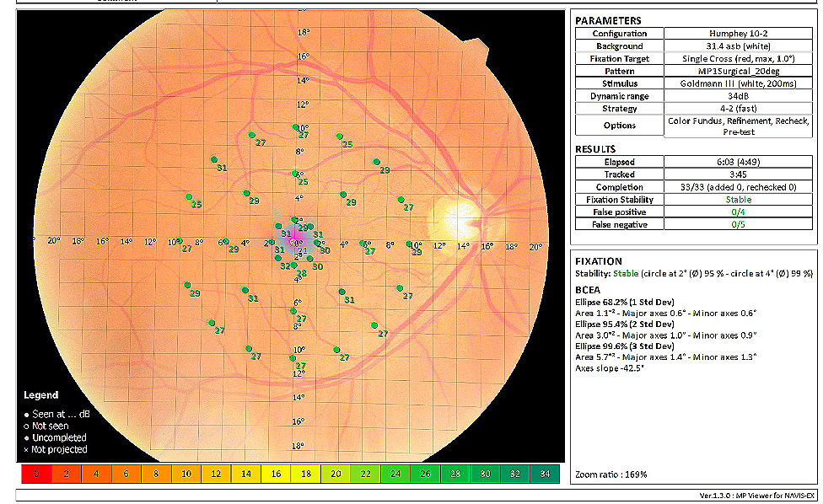Screen dimensions: 823x504
Task: Click the 'Uncompleted' legend entry
Action: (x=55, y=437)
